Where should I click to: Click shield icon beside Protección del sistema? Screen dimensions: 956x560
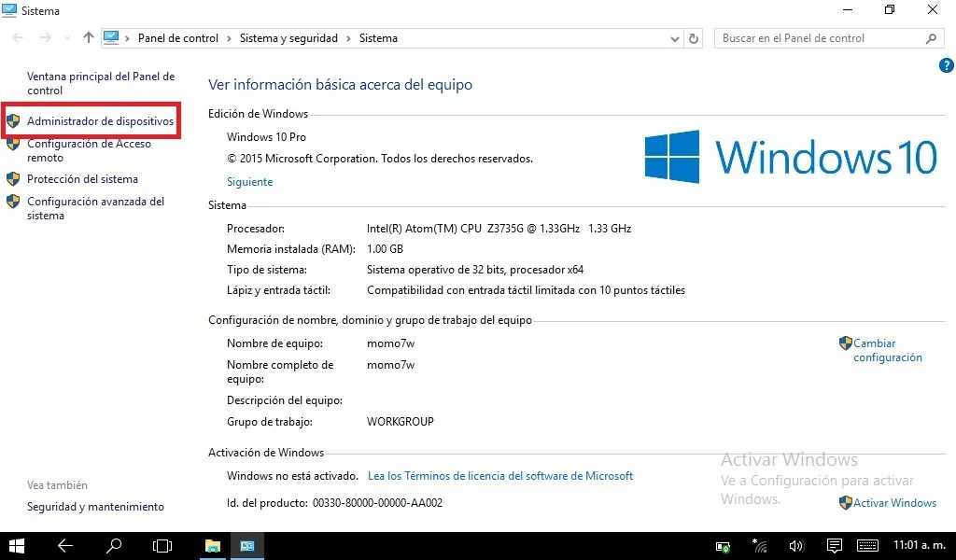point(13,179)
